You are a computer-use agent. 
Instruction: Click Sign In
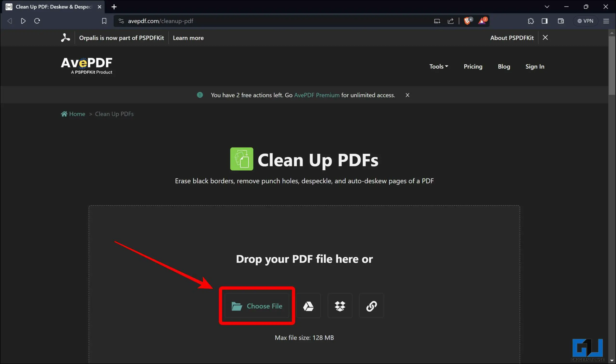pyautogui.click(x=535, y=66)
